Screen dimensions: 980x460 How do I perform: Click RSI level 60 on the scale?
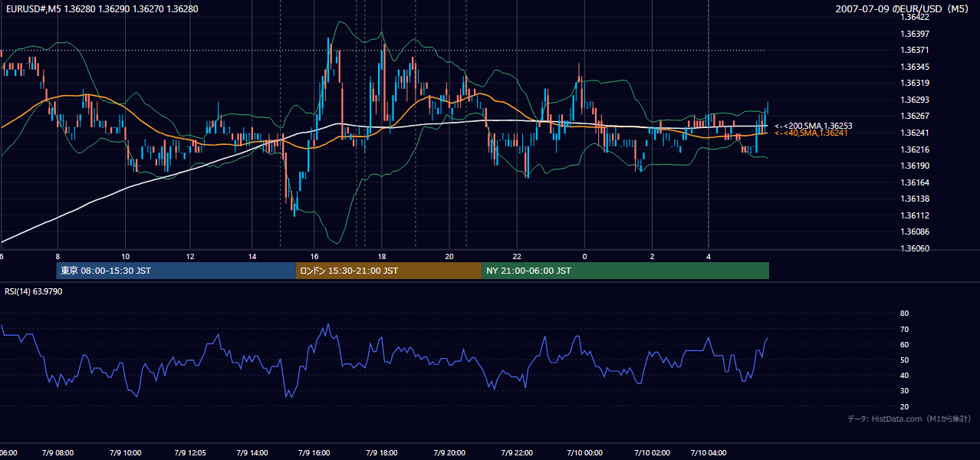(904, 344)
